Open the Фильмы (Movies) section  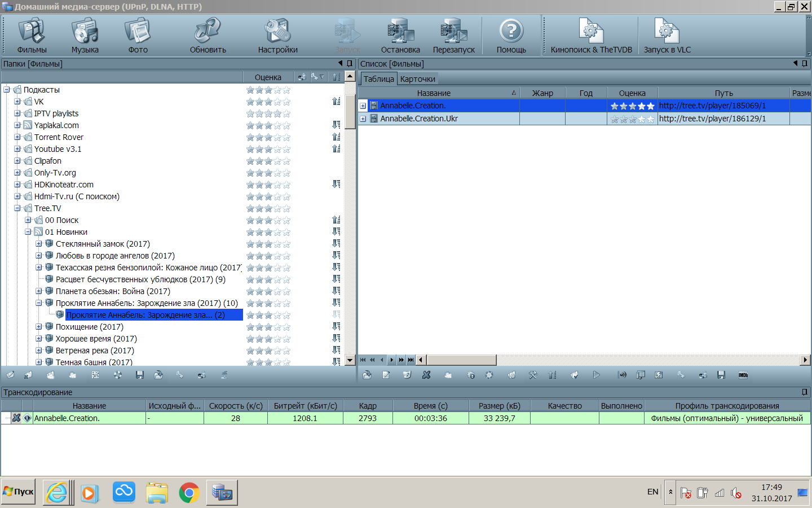pyautogui.click(x=32, y=36)
